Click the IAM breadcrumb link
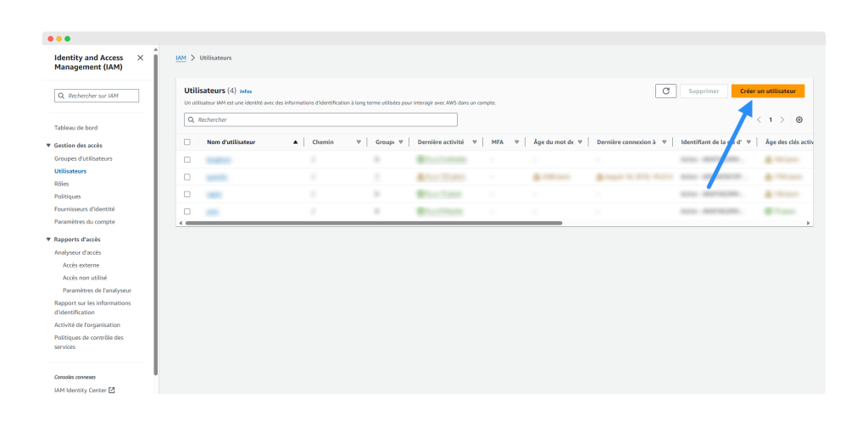Viewport: 868px width, 426px height. [x=181, y=58]
